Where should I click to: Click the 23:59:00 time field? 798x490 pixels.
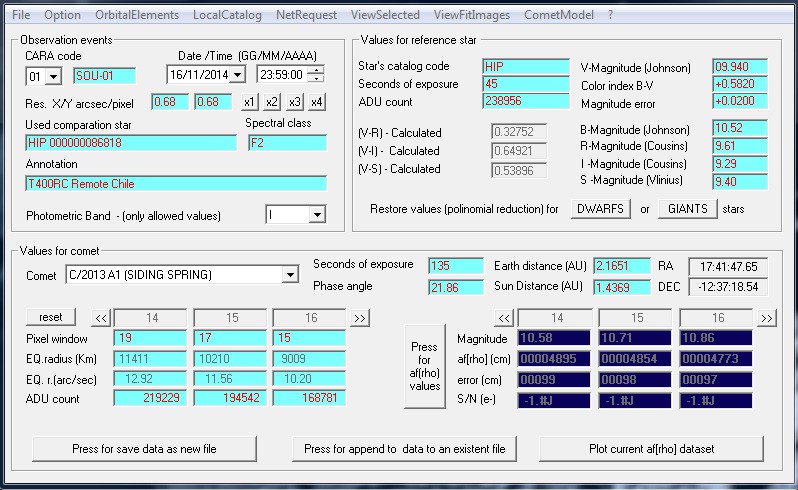click(x=282, y=75)
